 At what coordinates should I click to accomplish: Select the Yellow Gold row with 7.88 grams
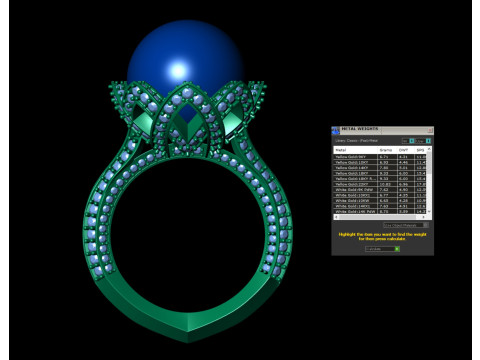pyautogui.click(x=380, y=168)
